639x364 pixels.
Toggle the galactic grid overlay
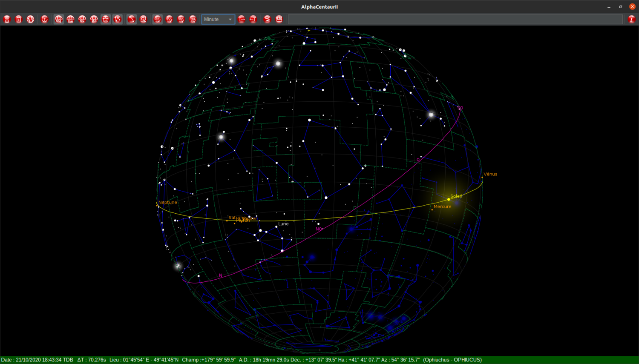click(193, 19)
